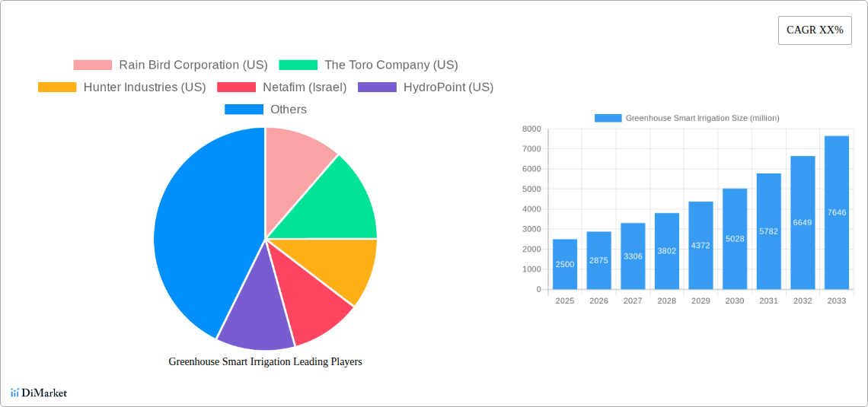Click the CAGR XX% button

pos(815,30)
